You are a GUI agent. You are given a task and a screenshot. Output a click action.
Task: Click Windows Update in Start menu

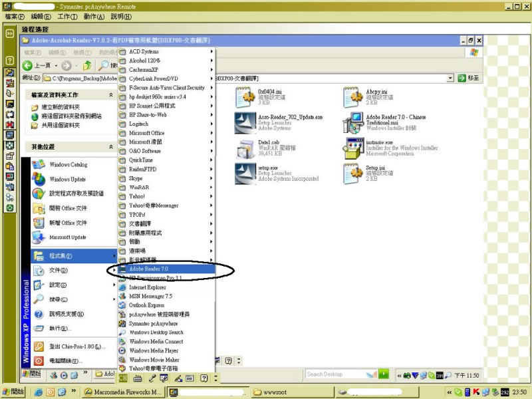pyautogui.click(x=73, y=179)
